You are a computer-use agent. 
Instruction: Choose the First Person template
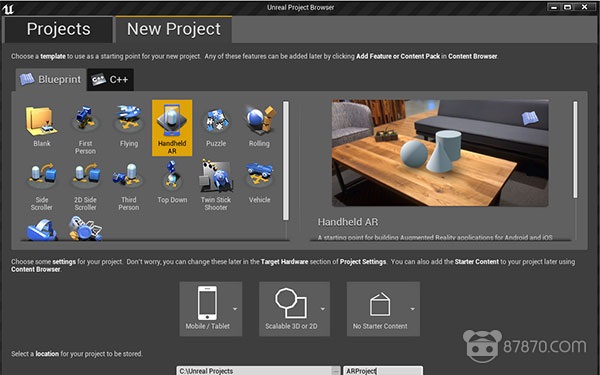[x=85, y=127]
